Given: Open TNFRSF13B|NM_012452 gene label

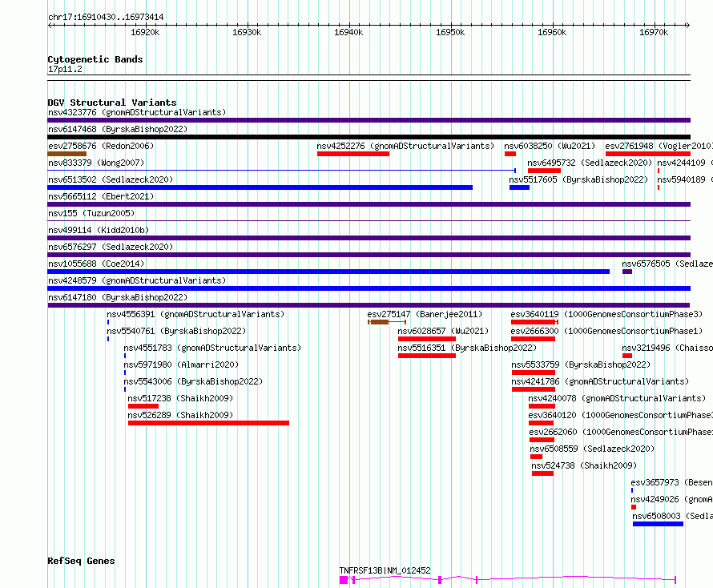Looking at the screenshot, I should pos(385,570).
